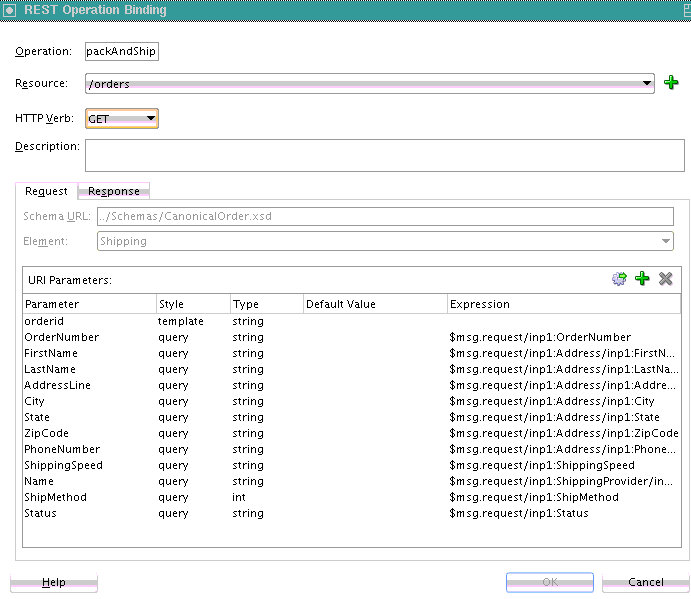Image resolution: width=691 pixels, height=599 pixels.
Task: Switch to the Request tab
Action: pyautogui.click(x=46, y=191)
